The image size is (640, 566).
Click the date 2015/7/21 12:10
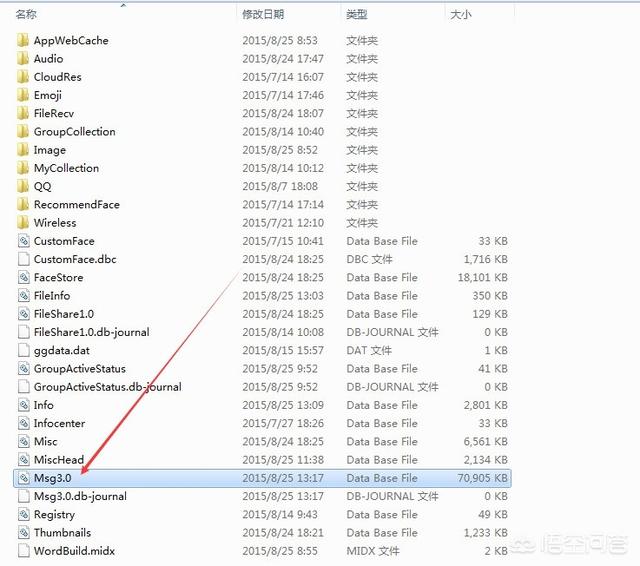tap(283, 223)
